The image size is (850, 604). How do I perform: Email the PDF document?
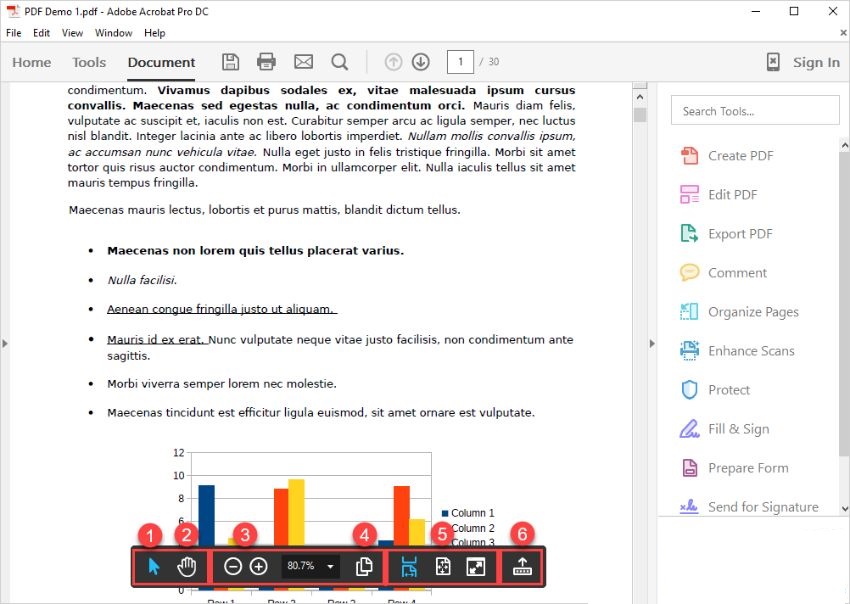pyautogui.click(x=303, y=61)
